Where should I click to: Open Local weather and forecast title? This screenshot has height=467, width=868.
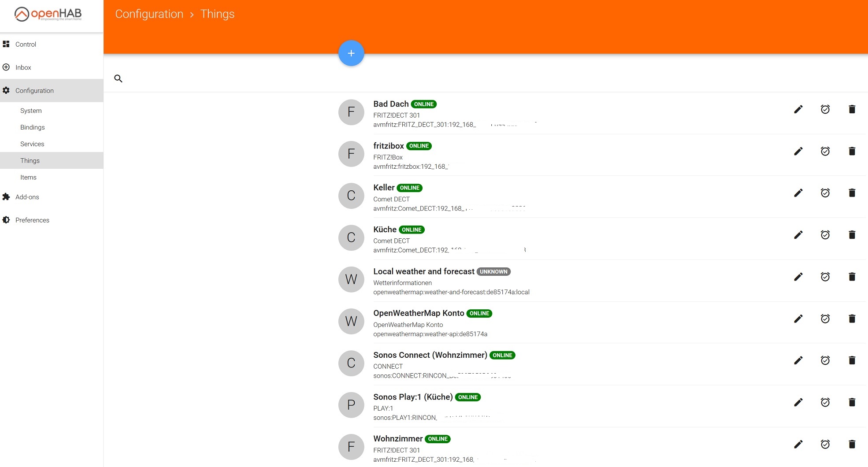click(424, 271)
